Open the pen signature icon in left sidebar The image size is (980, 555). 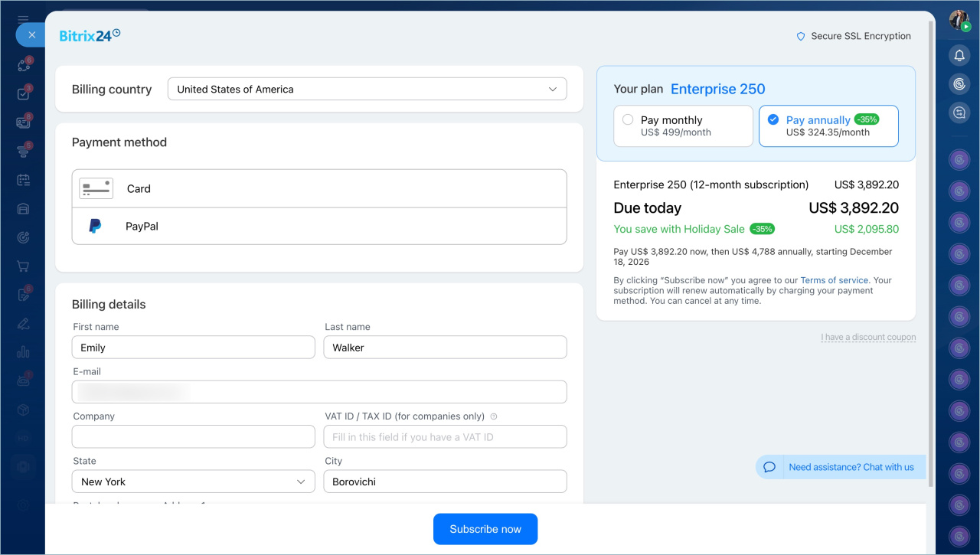click(x=23, y=324)
